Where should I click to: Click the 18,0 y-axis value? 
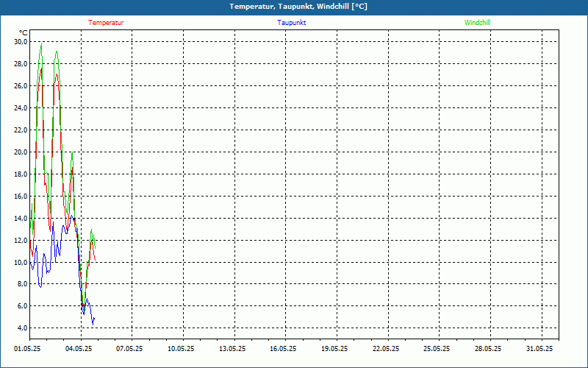pyautogui.click(x=21, y=174)
